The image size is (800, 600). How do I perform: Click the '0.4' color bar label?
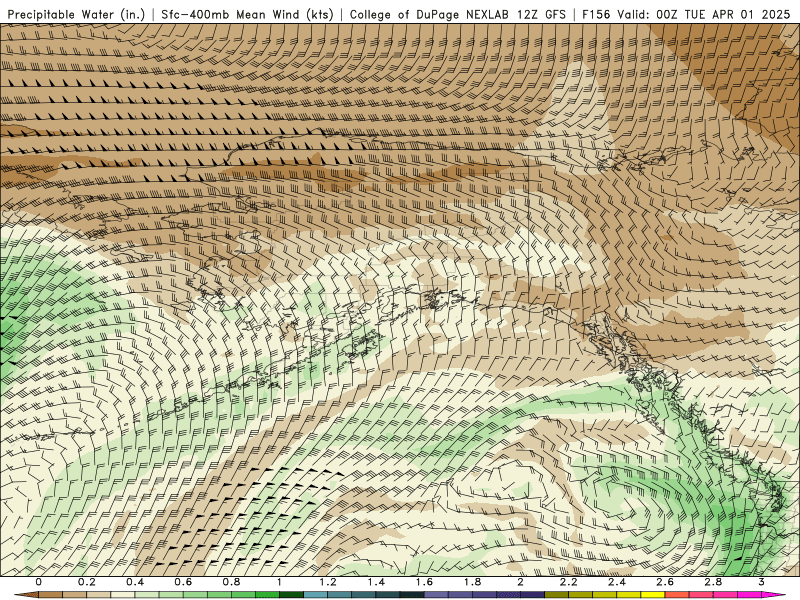[x=135, y=582]
